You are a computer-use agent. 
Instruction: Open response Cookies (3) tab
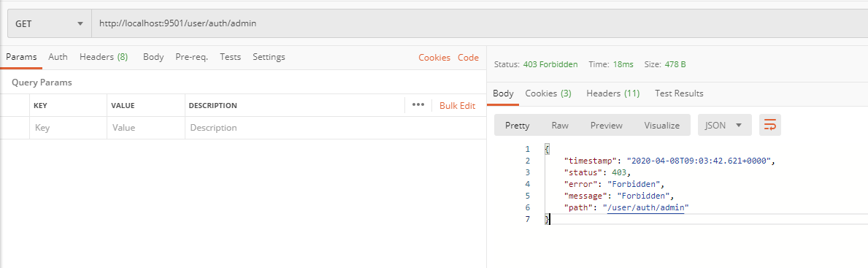pyautogui.click(x=548, y=93)
